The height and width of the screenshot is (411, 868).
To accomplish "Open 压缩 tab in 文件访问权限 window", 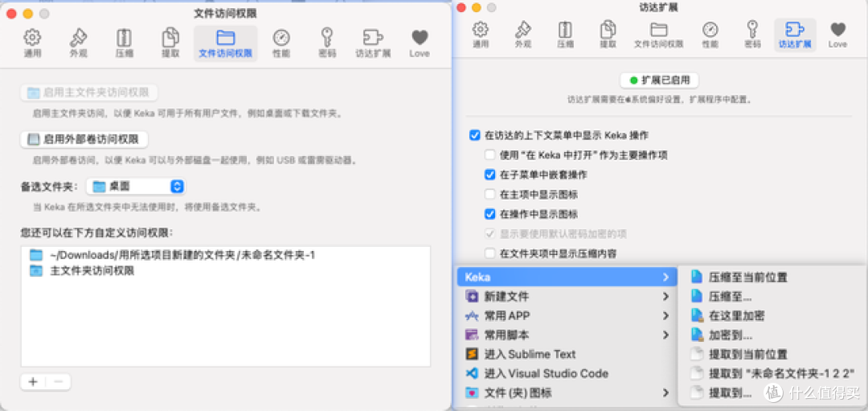I will pos(124,43).
